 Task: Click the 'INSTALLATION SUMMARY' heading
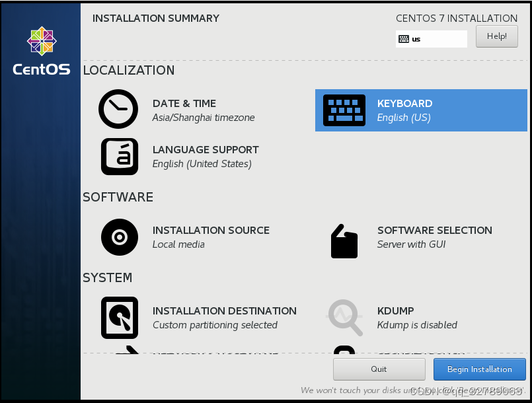[156, 18]
